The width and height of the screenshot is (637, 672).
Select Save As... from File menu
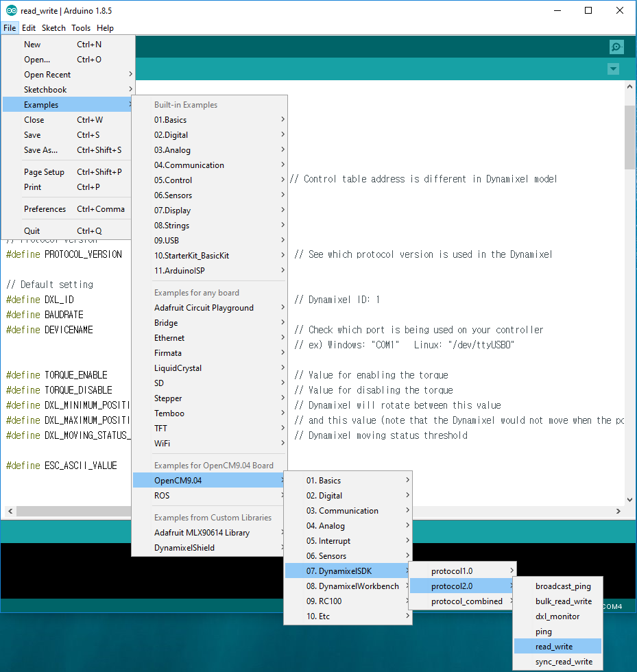[41, 150]
